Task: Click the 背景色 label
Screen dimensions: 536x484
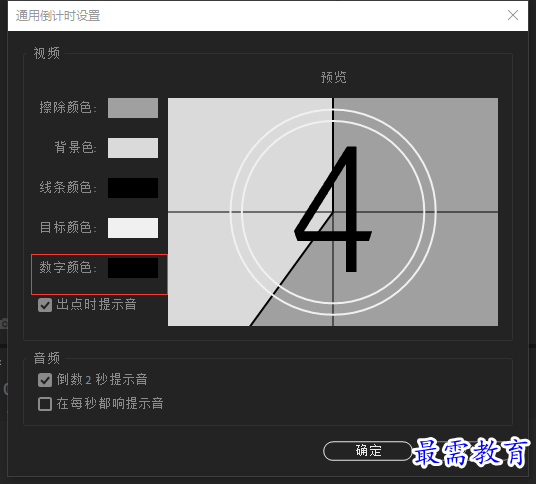Action: [x=75, y=147]
